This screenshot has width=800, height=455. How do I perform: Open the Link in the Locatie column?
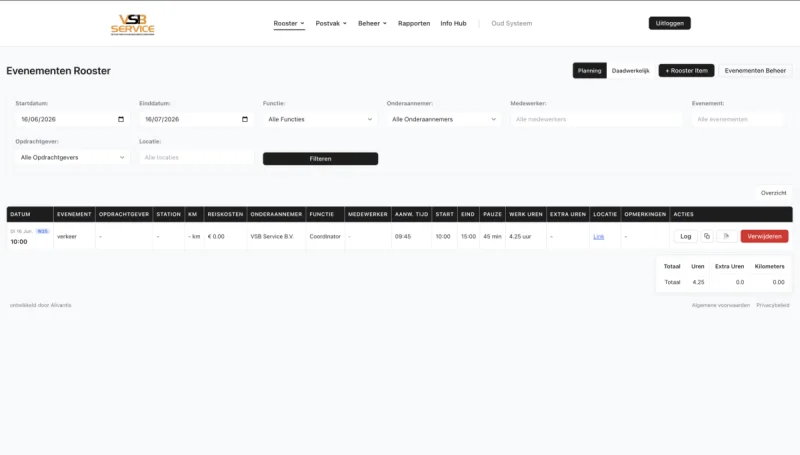pos(598,237)
